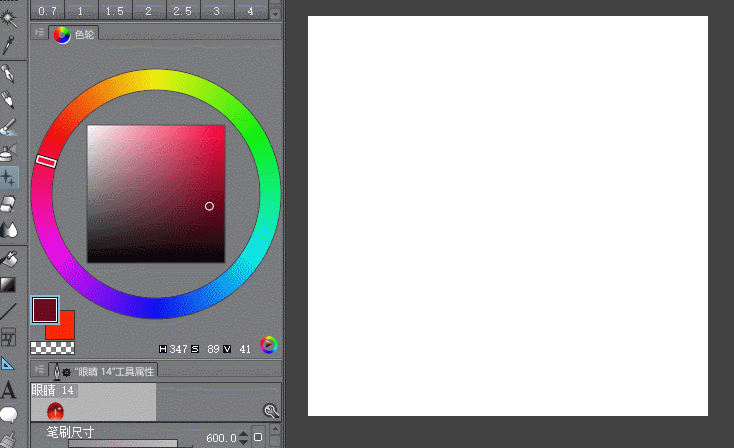Open sub tool detail wrench icon
The height and width of the screenshot is (448, 734).
coord(271,411)
